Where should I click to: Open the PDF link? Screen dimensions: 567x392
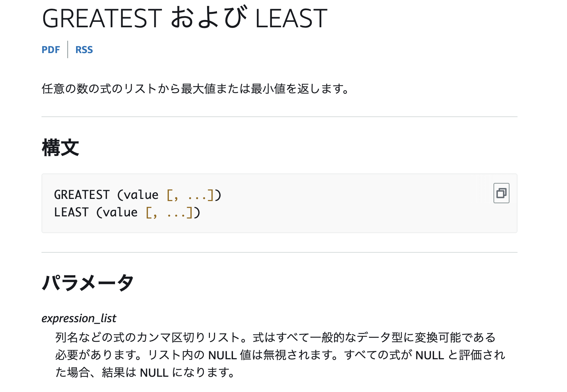[51, 50]
